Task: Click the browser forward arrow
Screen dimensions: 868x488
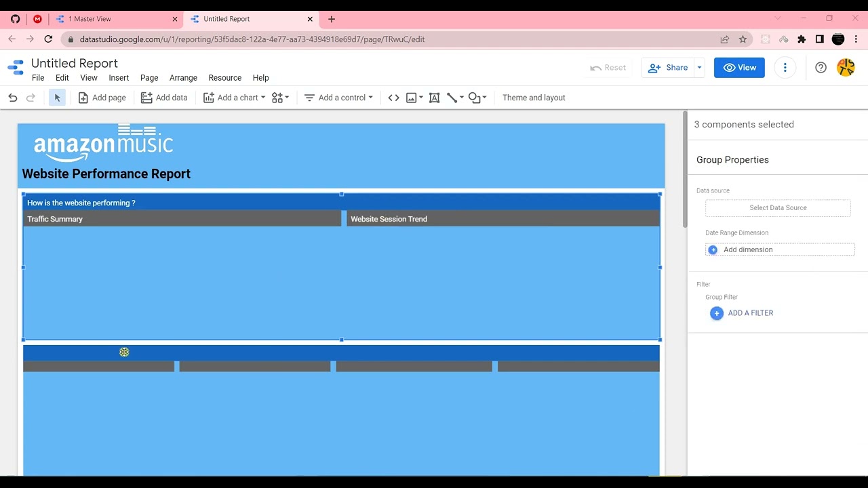Action: [x=30, y=39]
